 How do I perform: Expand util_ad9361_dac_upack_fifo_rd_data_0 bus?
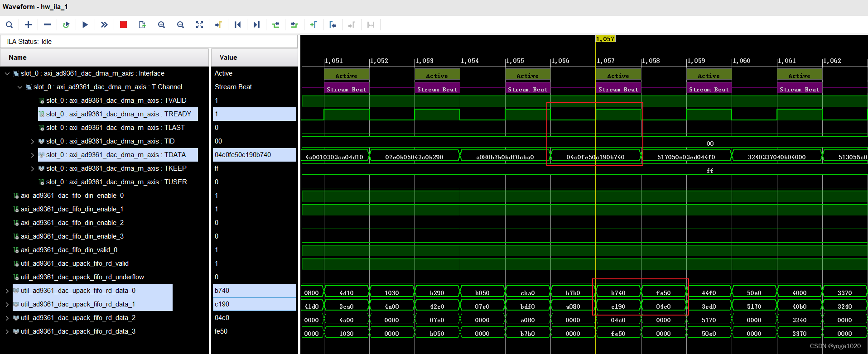point(7,291)
